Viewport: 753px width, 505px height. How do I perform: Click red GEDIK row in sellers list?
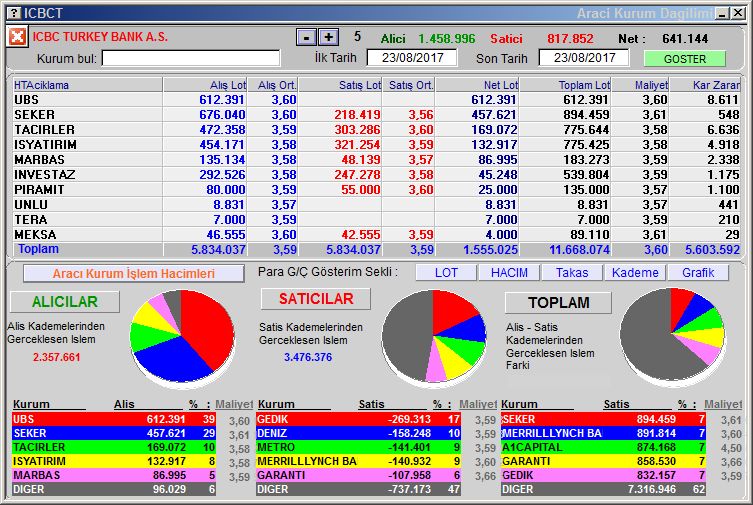point(358,419)
